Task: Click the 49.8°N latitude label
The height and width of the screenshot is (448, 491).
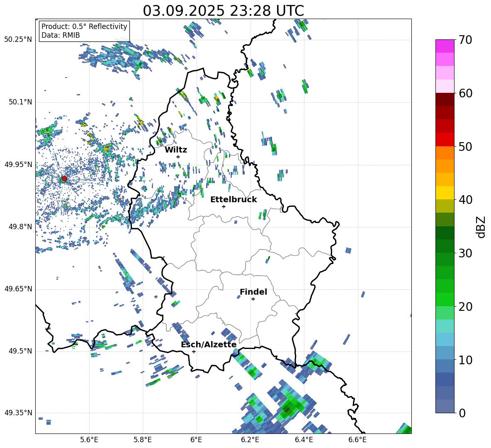Action: pyautogui.click(x=20, y=227)
